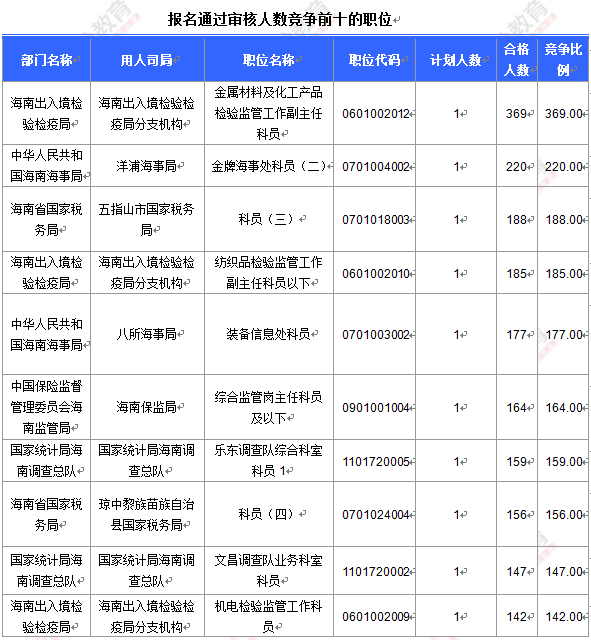The image size is (591, 640).
Task: Select the 洋浦海事局 cell
Action: coord(147,166)
